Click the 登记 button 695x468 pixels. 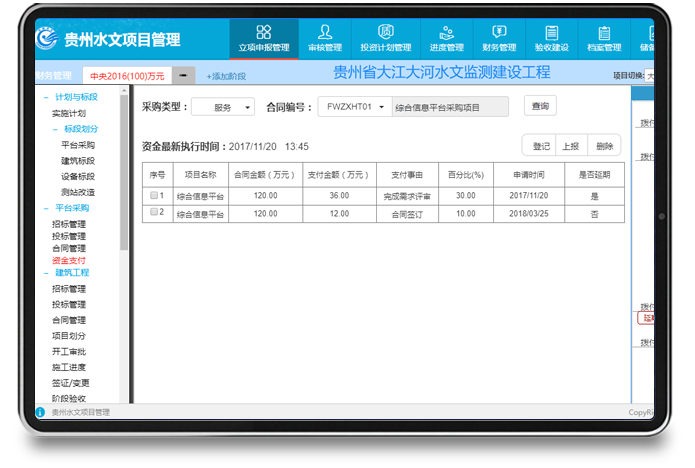541,146
